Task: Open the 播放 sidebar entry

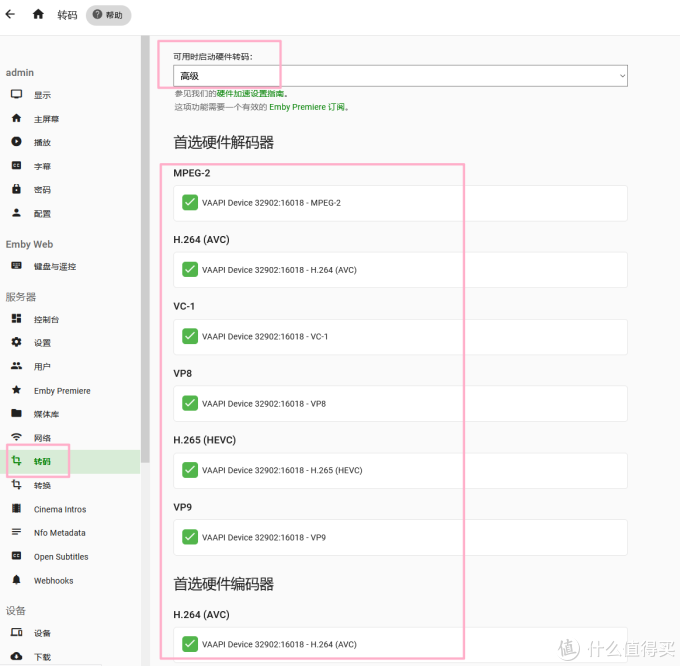Action: 70,142
